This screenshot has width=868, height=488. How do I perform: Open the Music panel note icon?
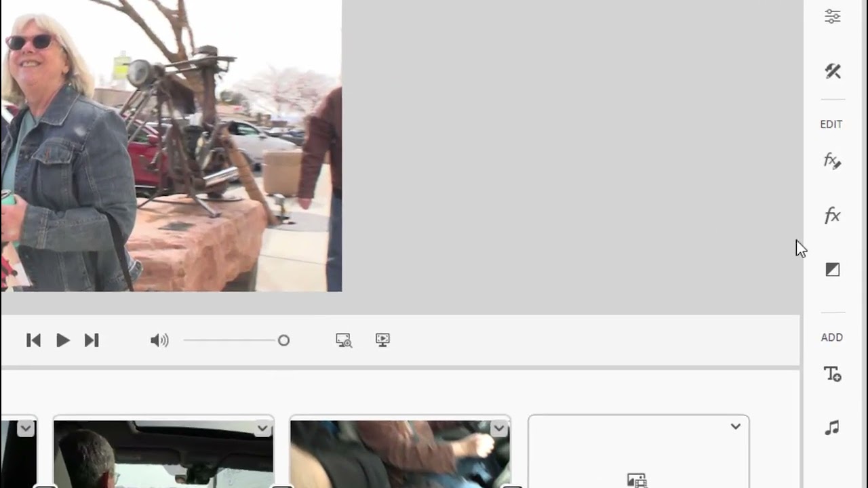coord(832,428)
